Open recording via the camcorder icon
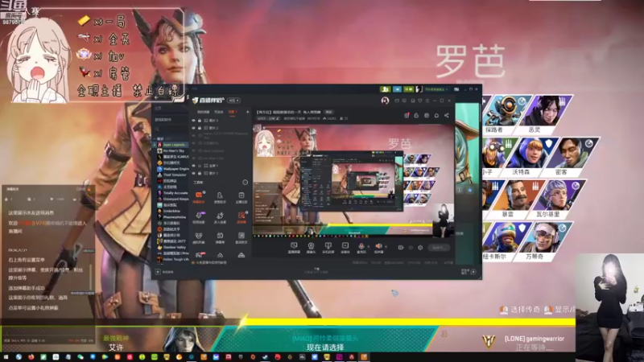The height and width of the screenshot is (362, 644). tap(400, 248)
